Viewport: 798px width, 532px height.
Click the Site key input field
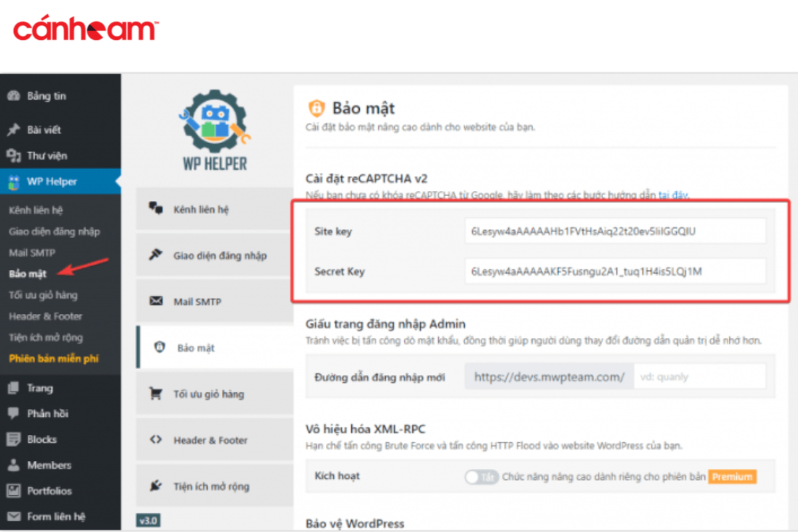[615, 231]
